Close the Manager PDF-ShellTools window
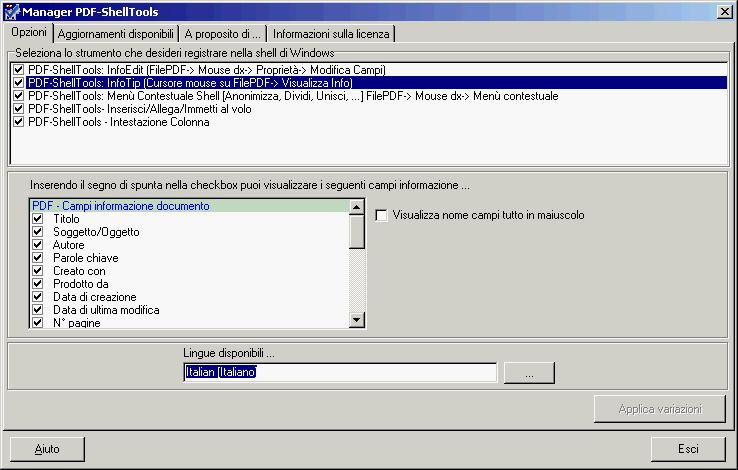The image size is (738, 470). (x=725, y=12)
